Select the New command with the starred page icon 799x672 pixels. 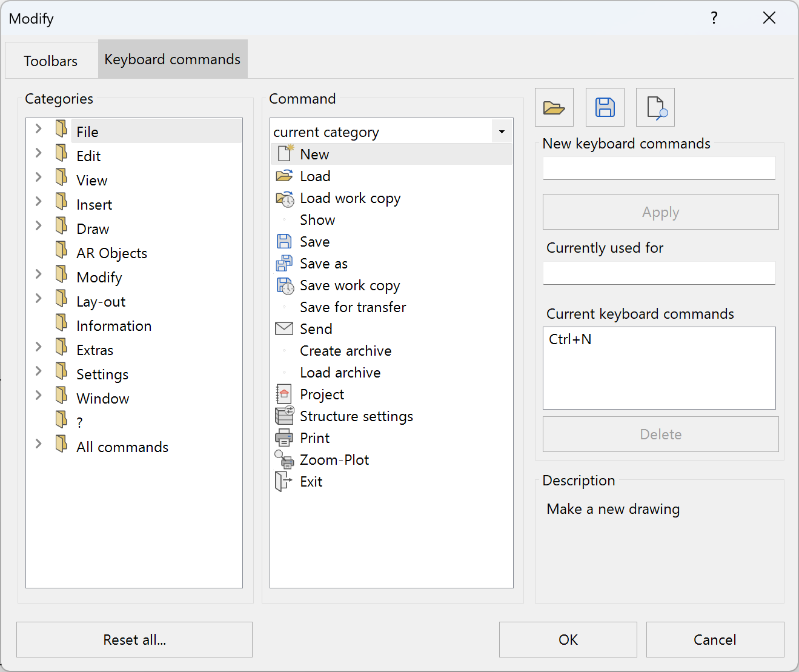tap(314, 154)
